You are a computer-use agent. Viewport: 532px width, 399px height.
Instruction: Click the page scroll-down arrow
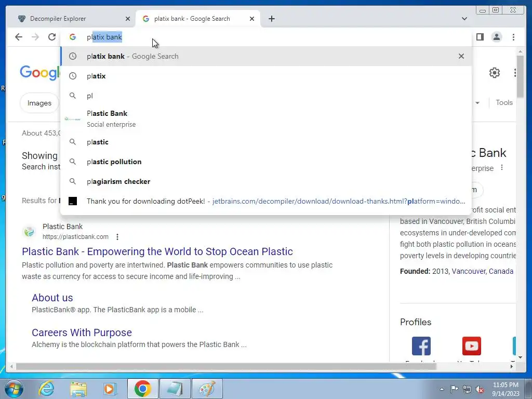coord(520,357)
